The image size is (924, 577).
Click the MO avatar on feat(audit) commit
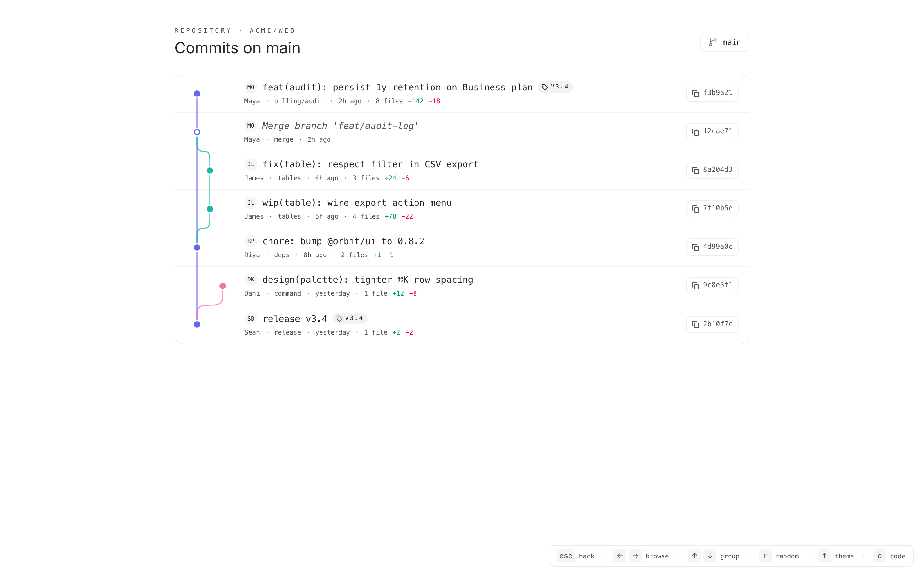coord(251,88)
